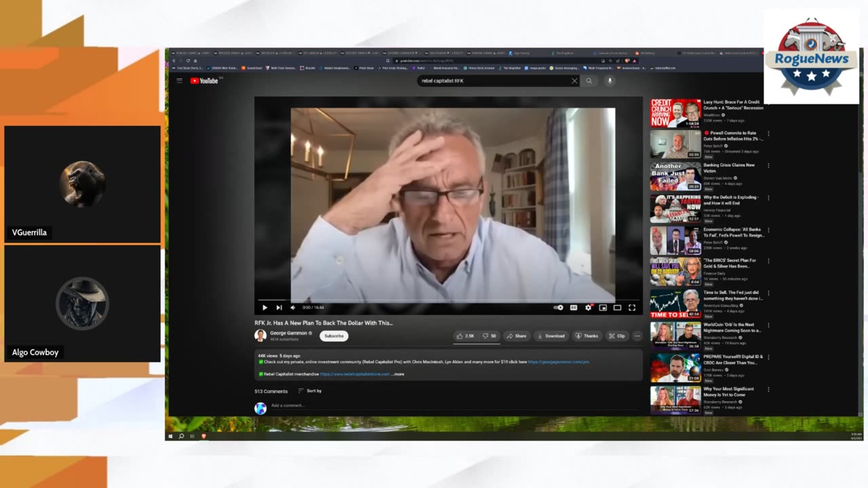Open Economic Collapse All Banks To Fail video
The height and width of the screenshot is (488, 868).
coord(733,232)
